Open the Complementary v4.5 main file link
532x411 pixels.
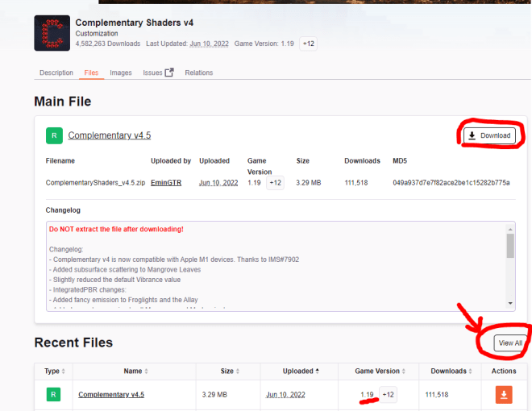pos(110,135)
